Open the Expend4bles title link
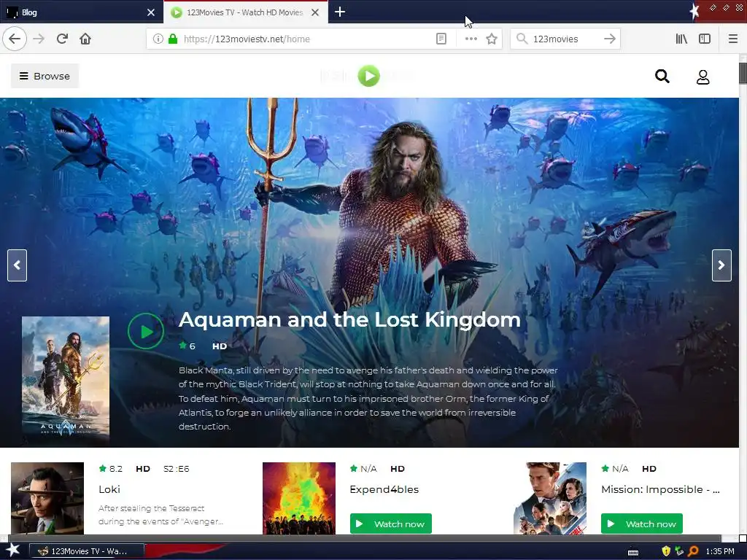 click(x=384, y=489)
